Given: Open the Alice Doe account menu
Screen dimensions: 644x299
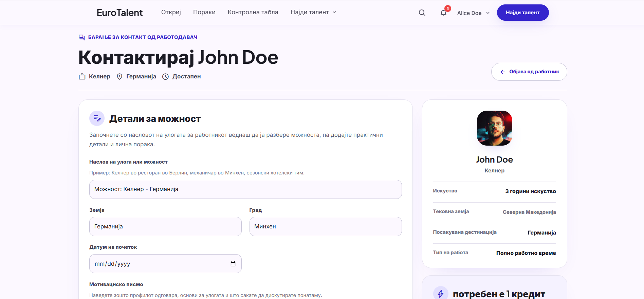Looking at the screenshot, I should (473, 13).
